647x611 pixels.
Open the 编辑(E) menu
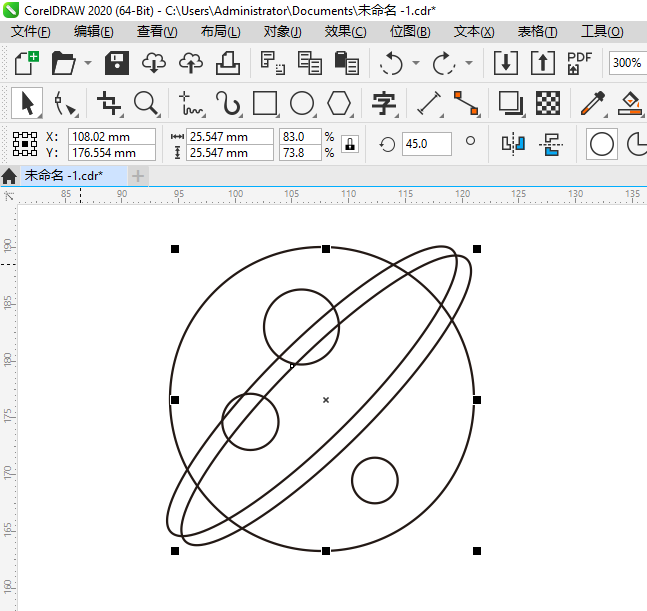[x=94, y=32]
